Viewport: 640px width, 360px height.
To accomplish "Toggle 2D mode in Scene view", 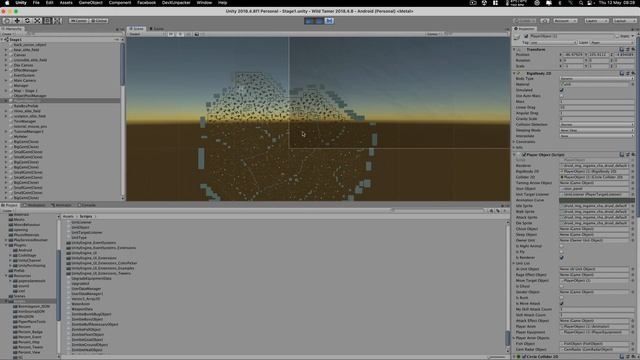I will coord(171,34).
